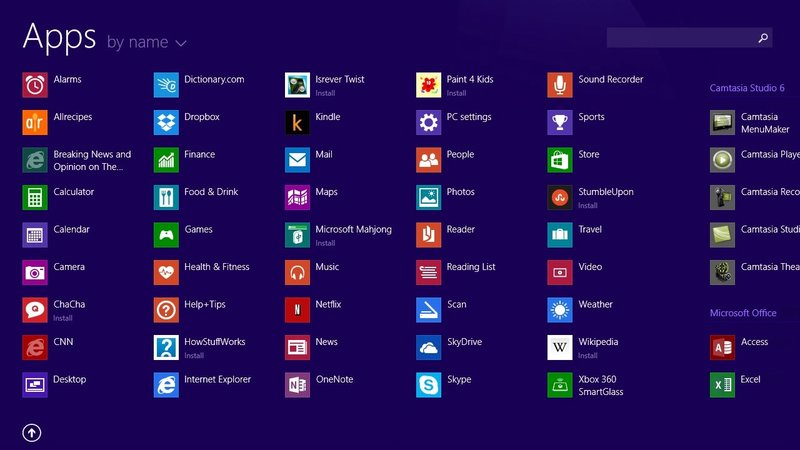Click inside the apps search field
Viewport: 800px width, 450px height.
point(680,38)
